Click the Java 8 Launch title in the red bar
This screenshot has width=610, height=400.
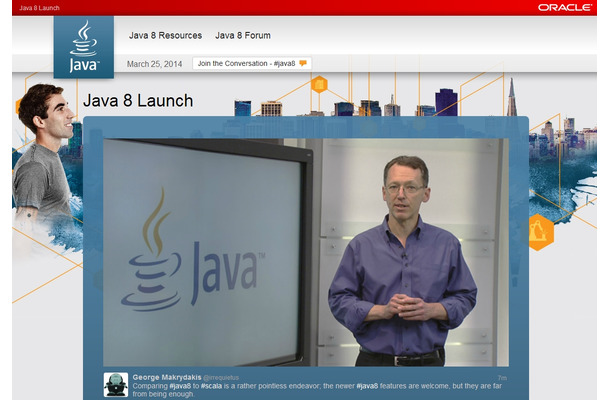[39, 8]
